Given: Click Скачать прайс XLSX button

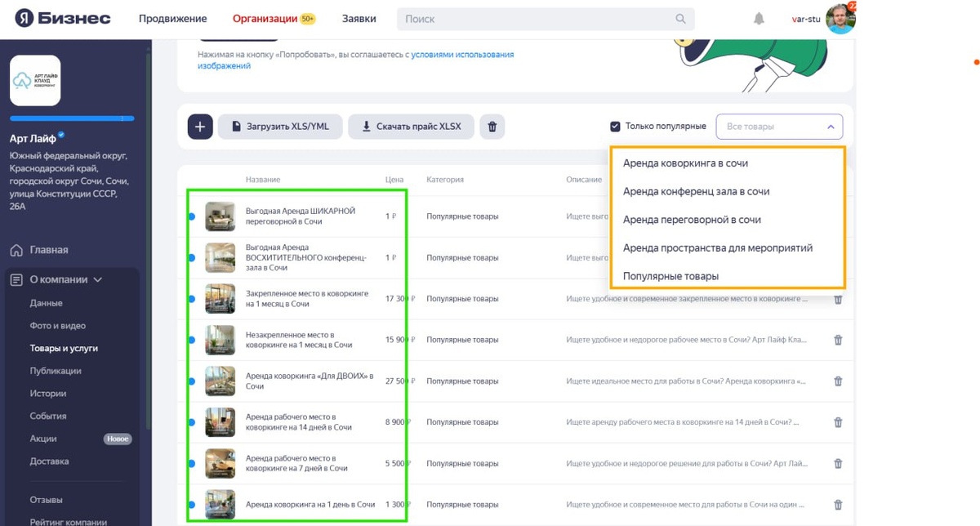Looking at the screenshot, I should (x=411, y=127).
